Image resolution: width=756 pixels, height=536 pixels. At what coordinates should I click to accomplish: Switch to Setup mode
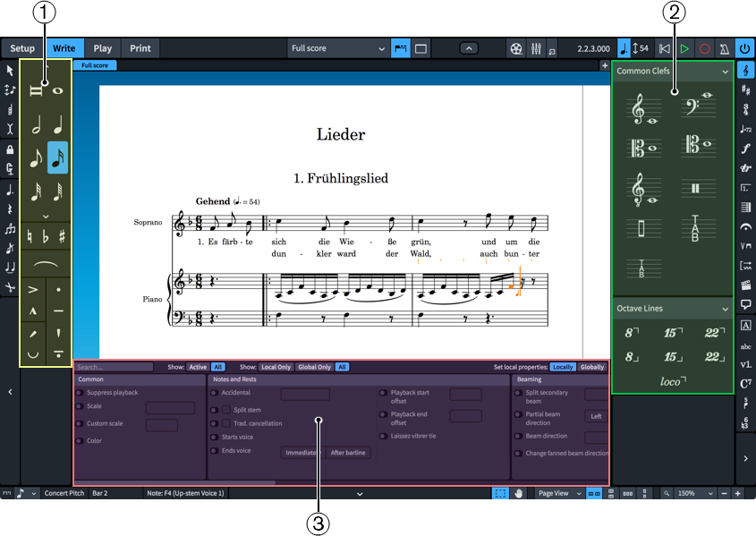[x=23, y=48]
